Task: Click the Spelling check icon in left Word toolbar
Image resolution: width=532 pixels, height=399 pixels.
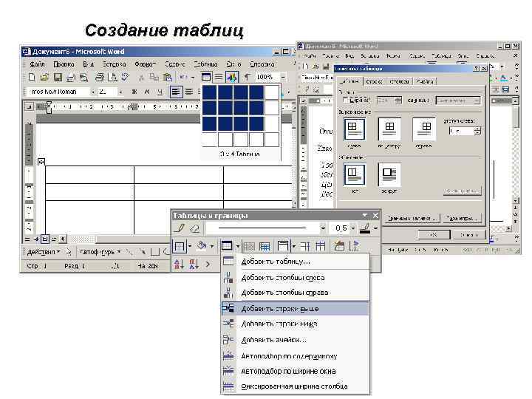Action: click(125, 78)
